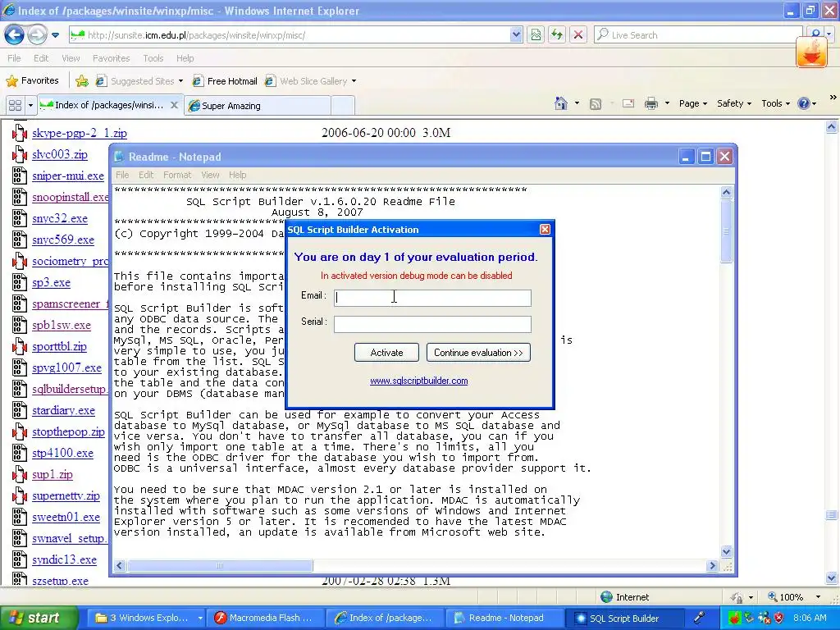Viewport: 840px width, 630px height.
Task: Open the Quick Tabs grid icon
Action: coord(15,106)
